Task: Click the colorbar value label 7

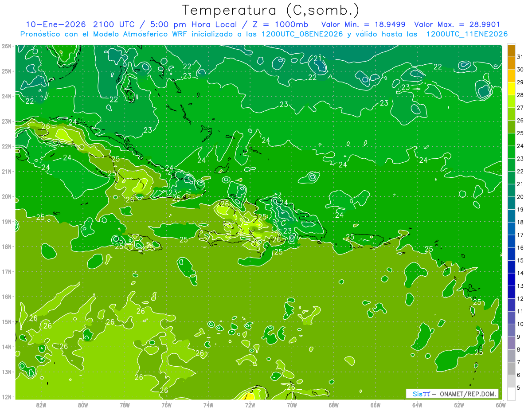Action: (x=519, y=362)
